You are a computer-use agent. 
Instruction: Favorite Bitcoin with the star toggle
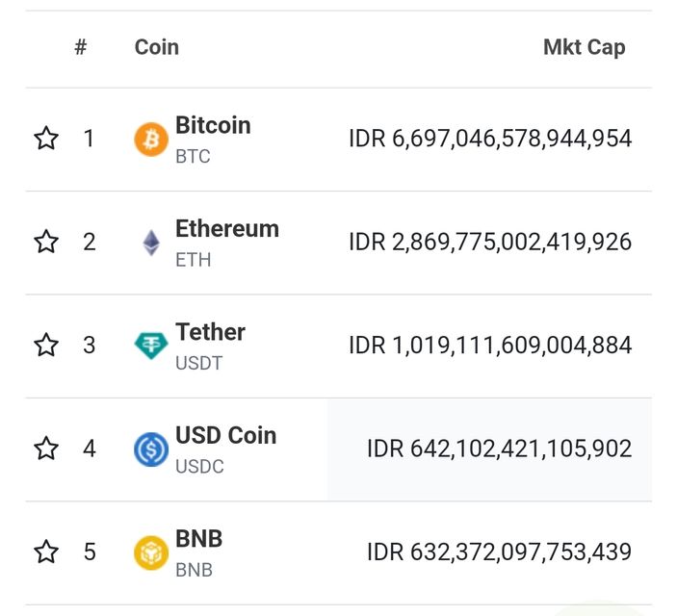pyautogui.click(x=46, y=139)
